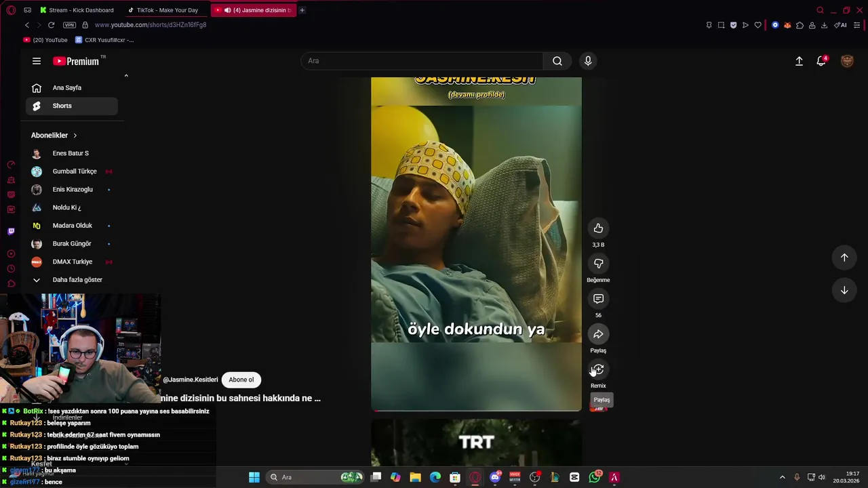Open CXR Yusufi#cxr bookmark
Viewport: 868px width, 488px height.
coord(104,40)
